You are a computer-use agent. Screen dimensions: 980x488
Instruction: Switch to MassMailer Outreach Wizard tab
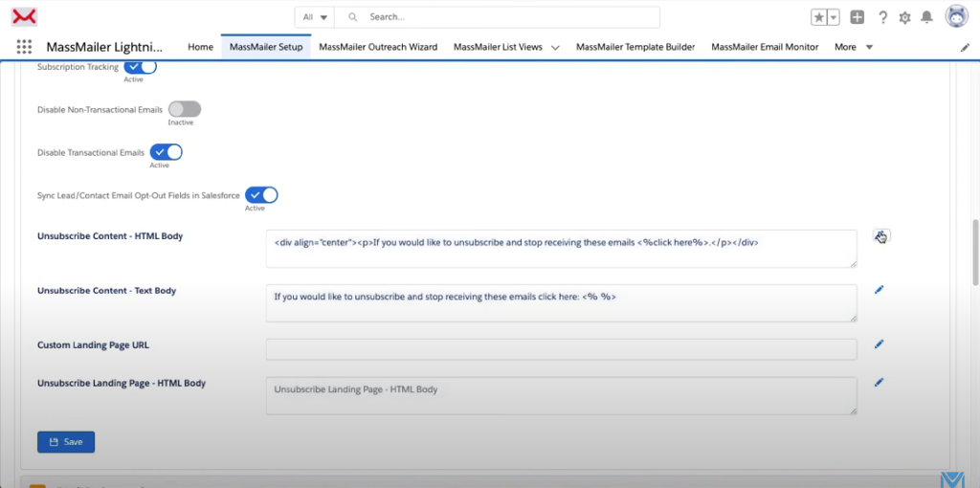coord(378,47)
